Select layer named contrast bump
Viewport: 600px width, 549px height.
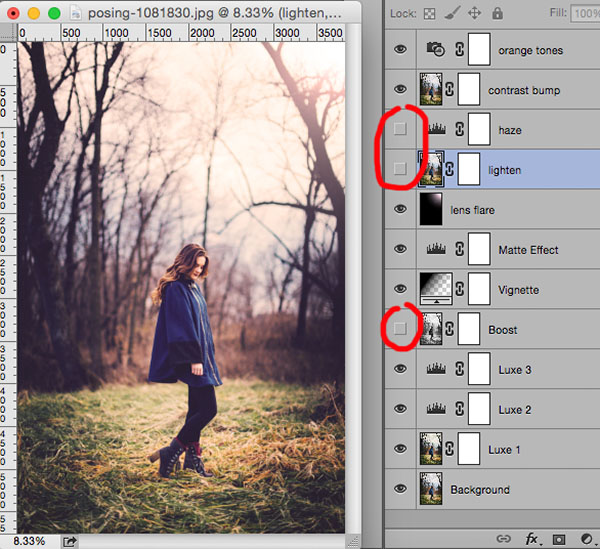pos(524,90)
